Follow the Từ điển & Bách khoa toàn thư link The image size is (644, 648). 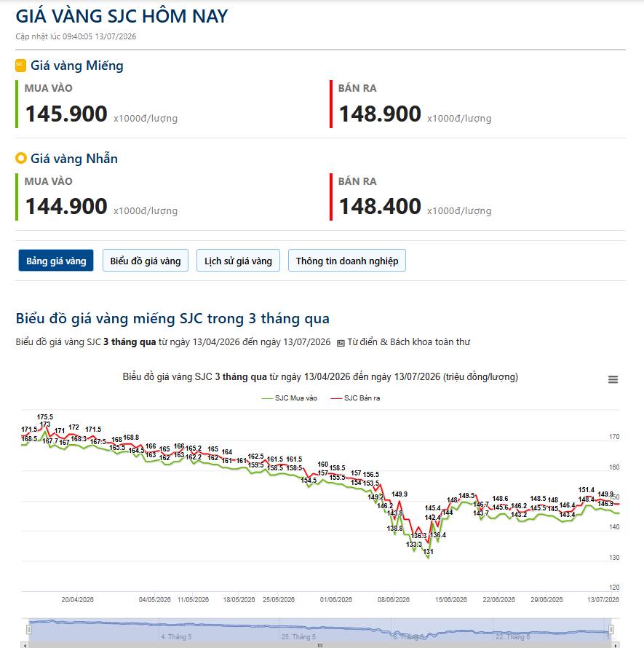[x=408, y=342]
